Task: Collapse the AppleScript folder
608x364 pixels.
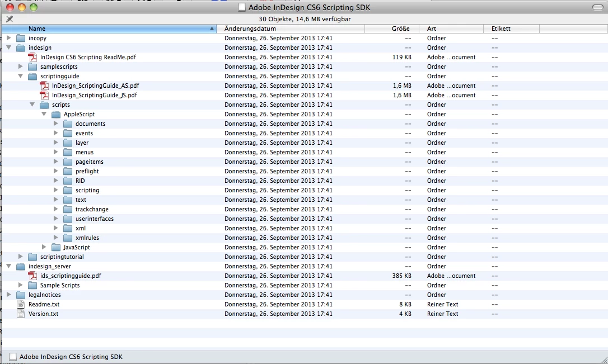Action: (44, 114)
